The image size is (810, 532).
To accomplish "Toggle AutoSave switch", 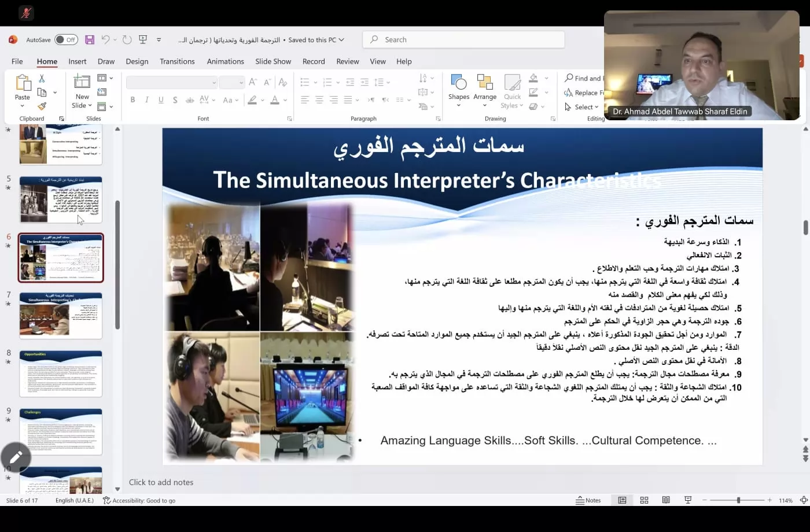I will (x=67, y=40).
